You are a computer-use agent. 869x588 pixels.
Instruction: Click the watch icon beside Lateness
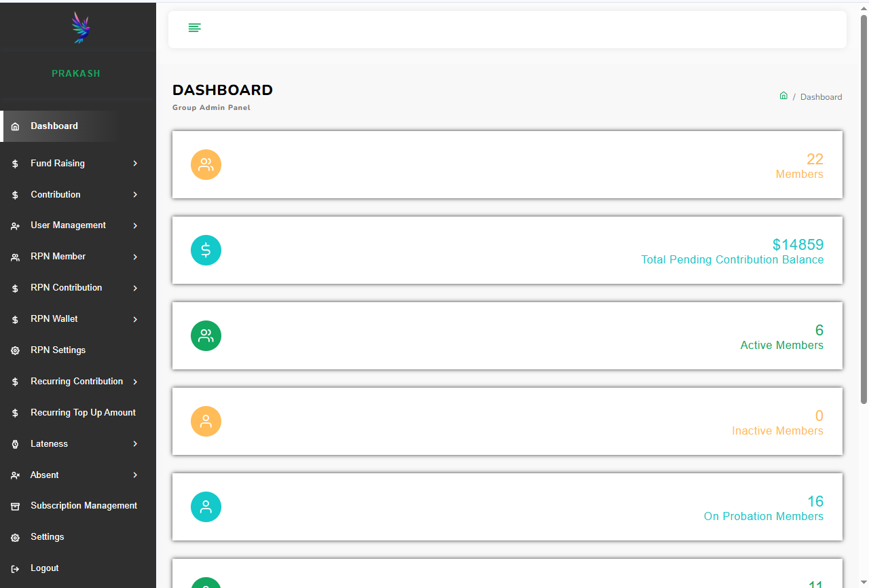tap(15, 444)
